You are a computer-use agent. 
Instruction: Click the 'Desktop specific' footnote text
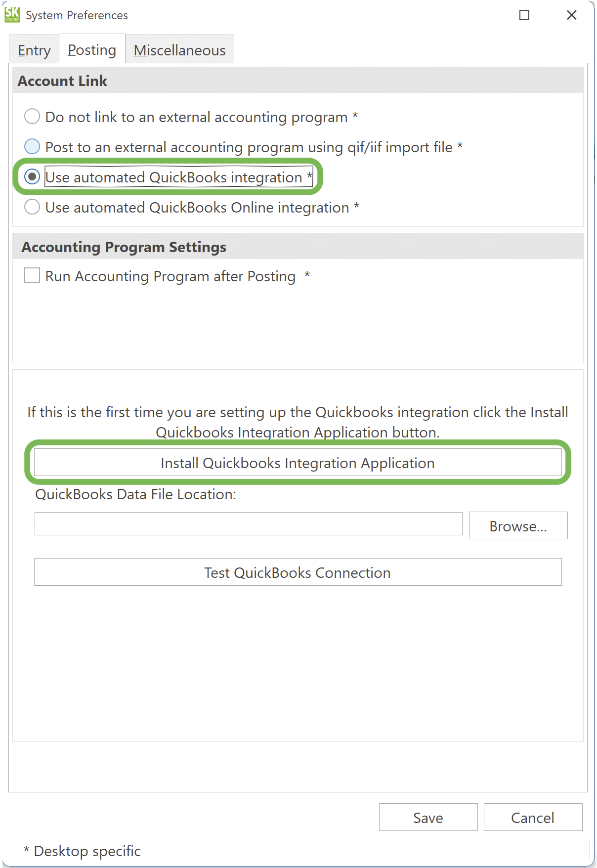82,851
